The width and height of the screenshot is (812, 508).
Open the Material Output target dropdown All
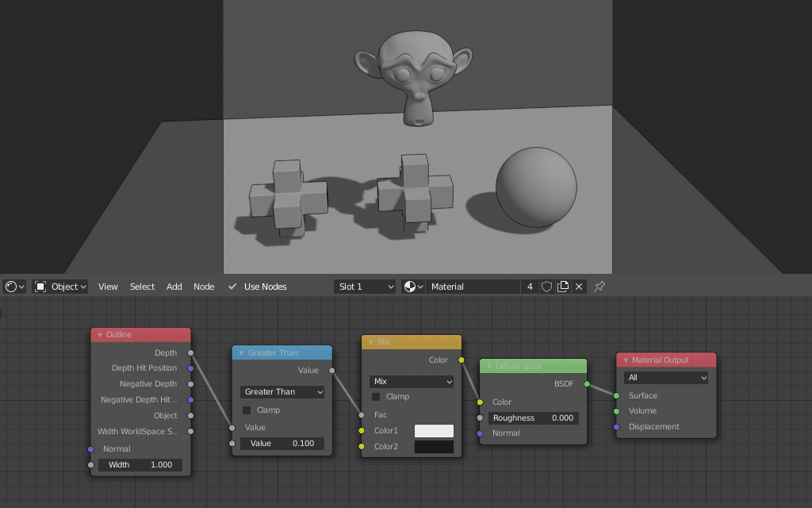tap(666, 378)
